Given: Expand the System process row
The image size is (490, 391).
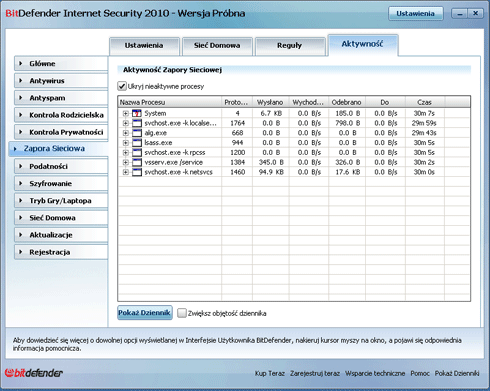Looking at the screenshot, I should pyautogui.click(x=126, y=113).
